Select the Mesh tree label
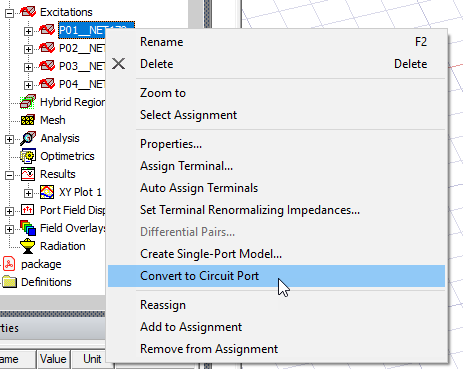Image resolution: width=463 pixels, height=369 pixels. (53, 120)
